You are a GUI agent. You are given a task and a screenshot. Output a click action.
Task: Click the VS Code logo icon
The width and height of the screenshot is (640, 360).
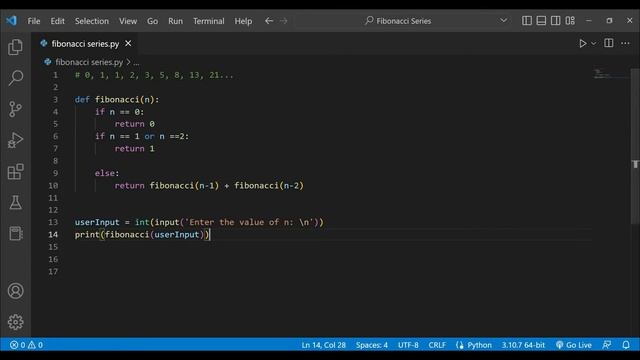pyautogui.click(x=12, y=20)
